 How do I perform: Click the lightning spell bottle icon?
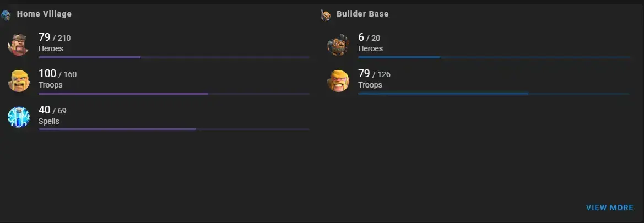[x=19, y=117]
